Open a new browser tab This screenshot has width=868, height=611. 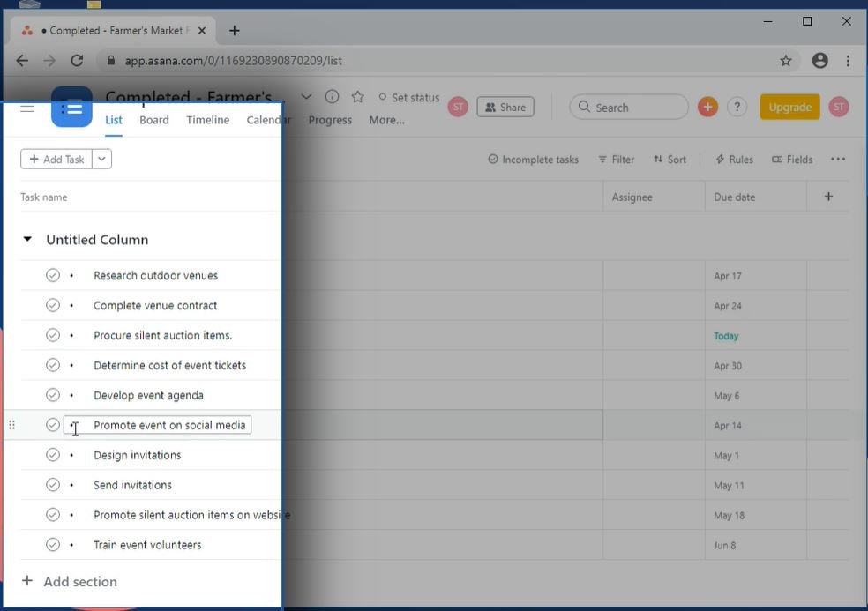[234, 31]
